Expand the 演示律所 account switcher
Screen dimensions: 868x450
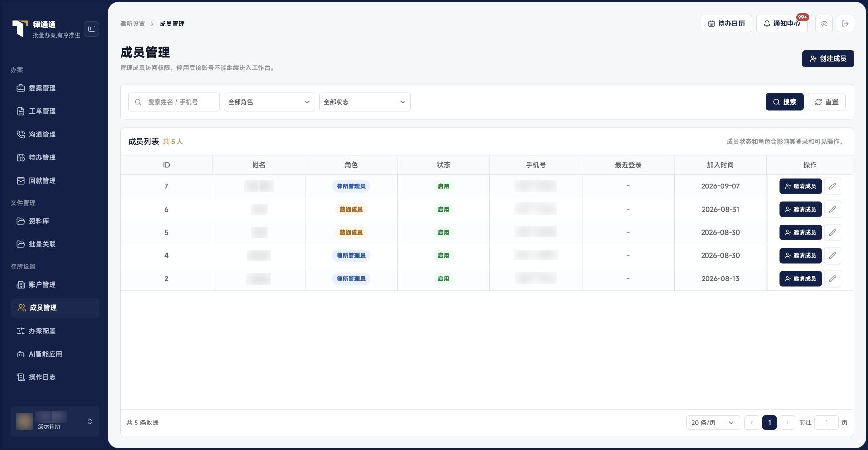(x=55, y=421)
